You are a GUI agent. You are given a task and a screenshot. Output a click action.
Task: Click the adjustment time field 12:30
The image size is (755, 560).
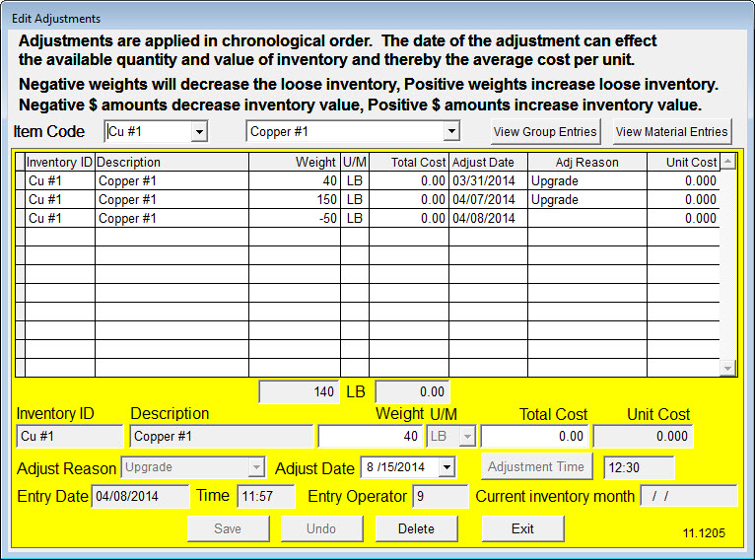pyautogui.click(x=639, y=467)
